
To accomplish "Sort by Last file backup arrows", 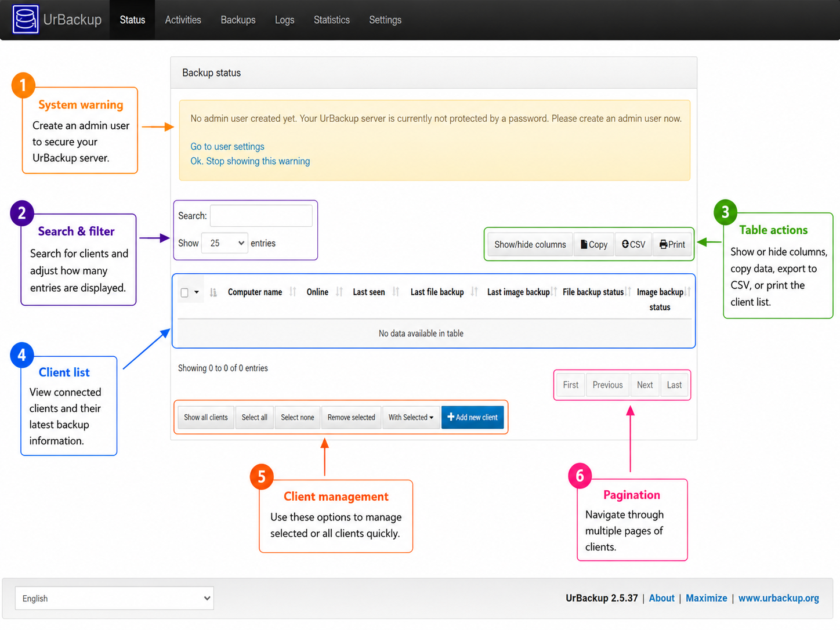I will 475,292.
